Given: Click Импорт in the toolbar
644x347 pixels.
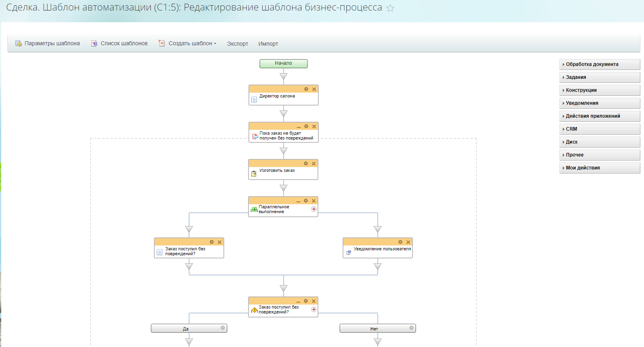Looking at the screenshot, I should 268,44.
